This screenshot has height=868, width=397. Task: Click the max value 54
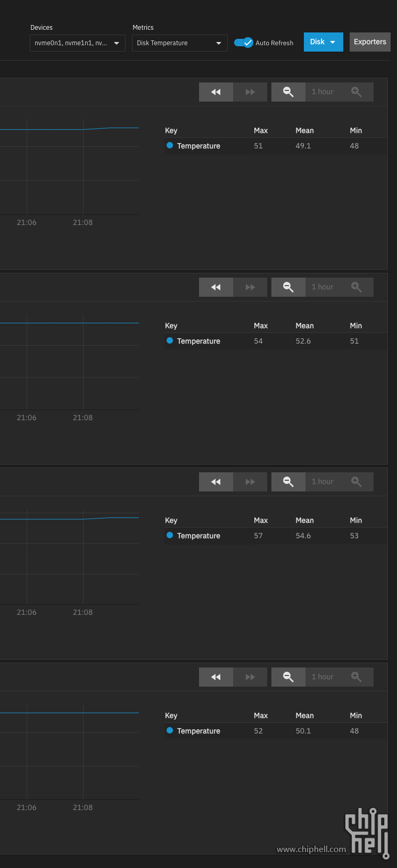[258, 341]
